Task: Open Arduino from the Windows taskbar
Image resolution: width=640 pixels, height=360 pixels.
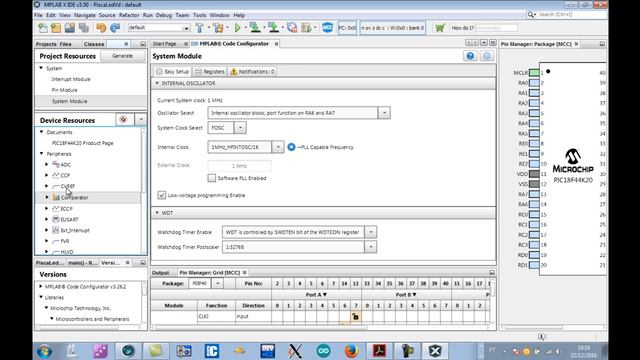Action: click(x=324, y=351)
